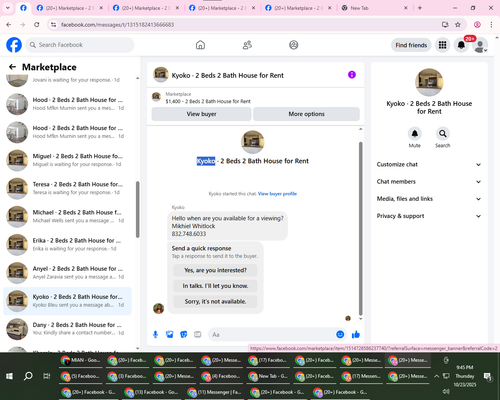
Task: Open the account avatar menu
Action: (x=480, y=45)
